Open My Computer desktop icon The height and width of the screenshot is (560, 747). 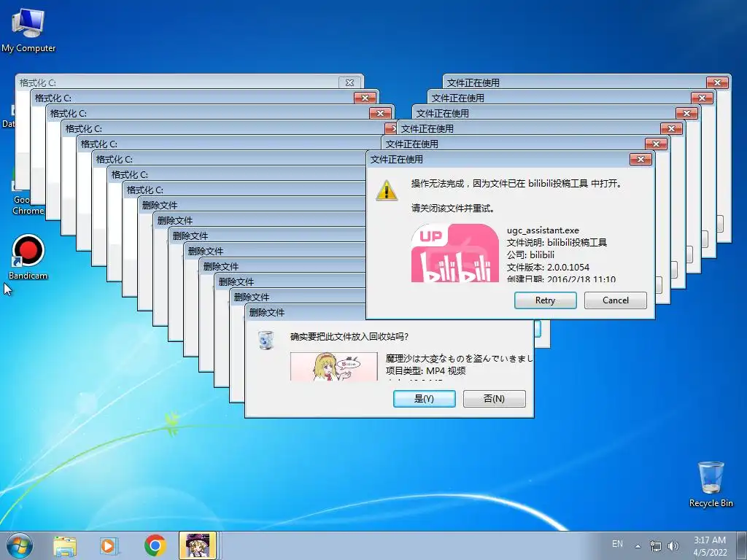(x=28, y=29)
